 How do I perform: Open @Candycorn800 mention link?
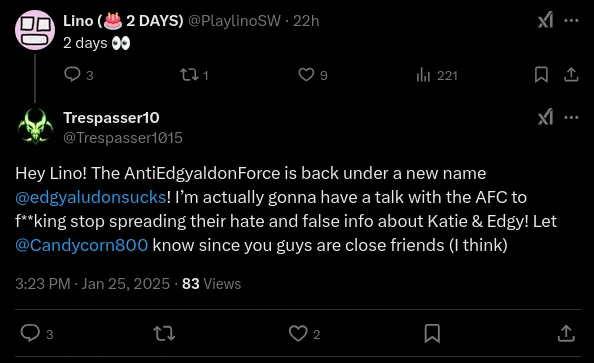[x=81, y=245]
